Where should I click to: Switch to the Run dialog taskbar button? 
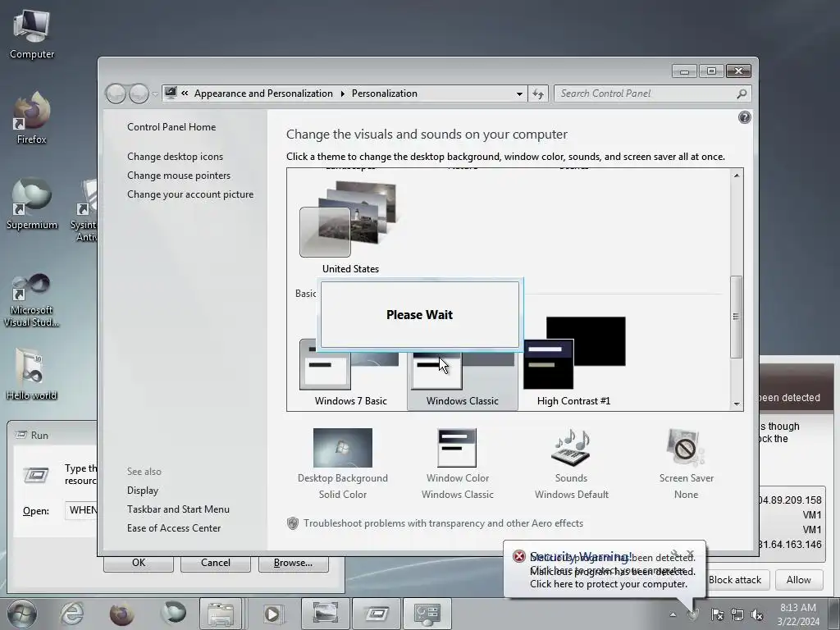click(377, 614)
